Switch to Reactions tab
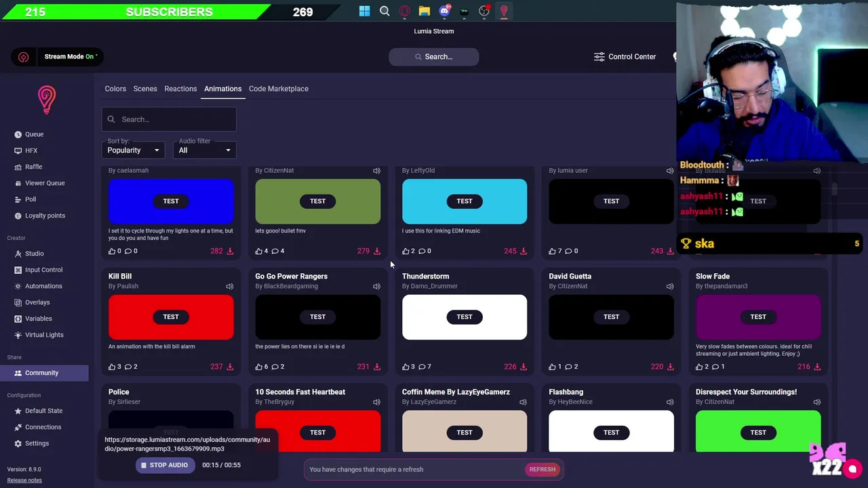Viewport: 868px width, 488px height. point(180,89)
